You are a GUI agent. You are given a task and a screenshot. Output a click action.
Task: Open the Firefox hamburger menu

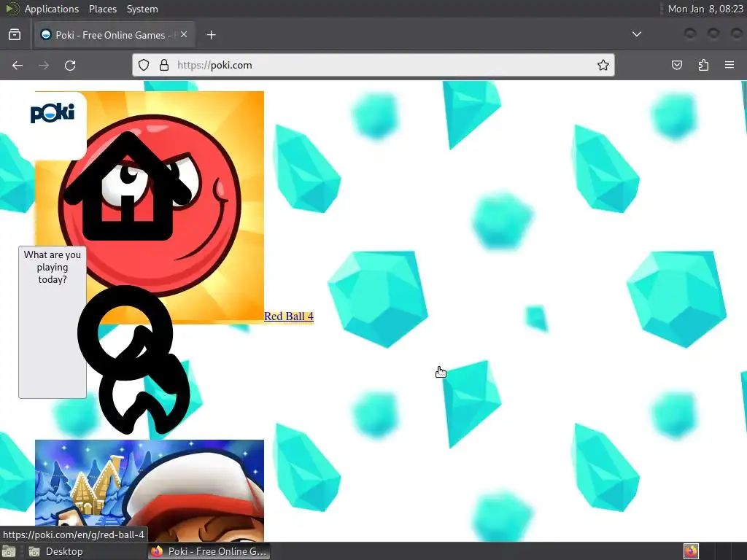point(729,65)
